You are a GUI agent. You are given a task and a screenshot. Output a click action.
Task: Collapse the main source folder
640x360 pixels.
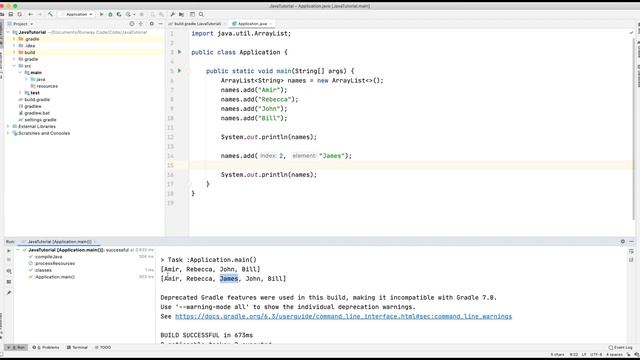[20, 73]
